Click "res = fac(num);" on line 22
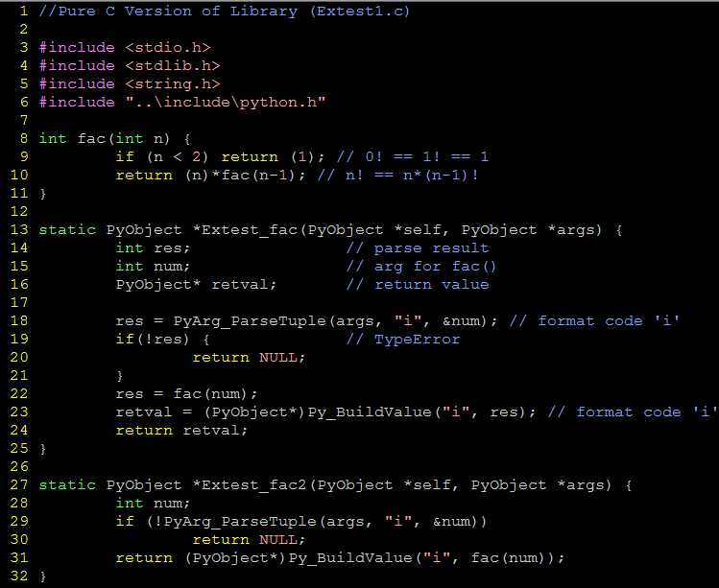Screen dimensions: 719x588 (x=186, y=394)
